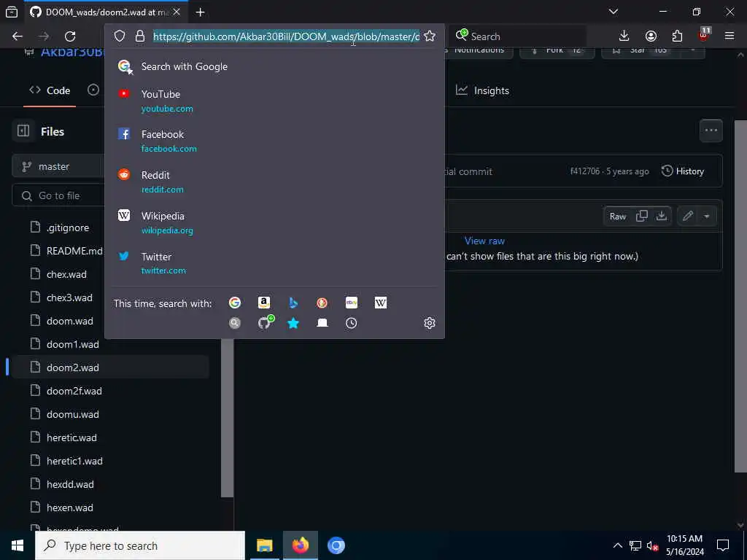This screenshot has width=747, height=560.
Task: Search this time with Google icon
Action: (x=234, y=303)
